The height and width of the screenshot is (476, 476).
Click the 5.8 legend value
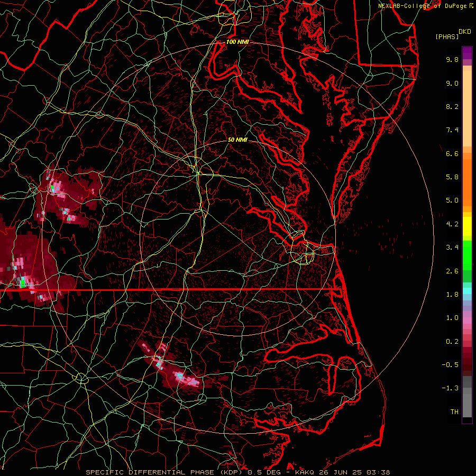452,177
